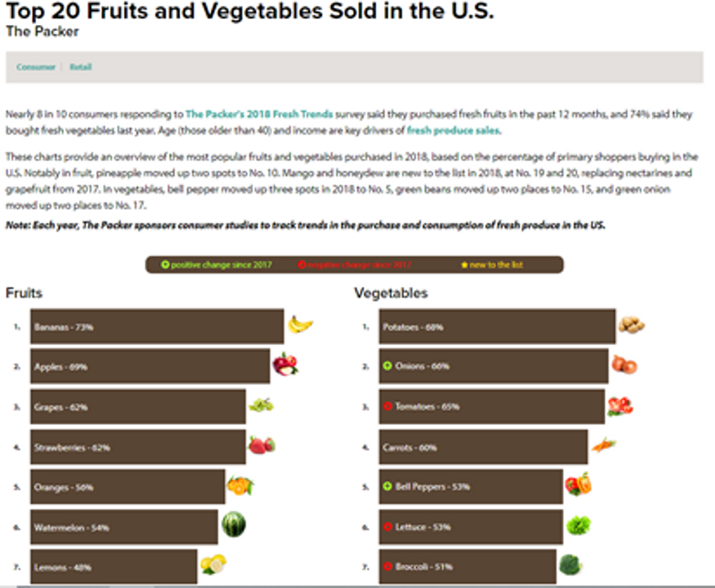Follow the fresh produce sales link
Image resolution: width=715 pixels, height=588 pixels.
453,131
